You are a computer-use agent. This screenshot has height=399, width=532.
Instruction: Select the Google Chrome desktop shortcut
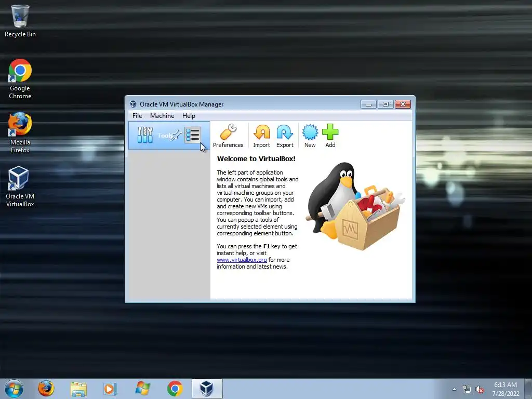pyautogui.click(x=20, y=79)
